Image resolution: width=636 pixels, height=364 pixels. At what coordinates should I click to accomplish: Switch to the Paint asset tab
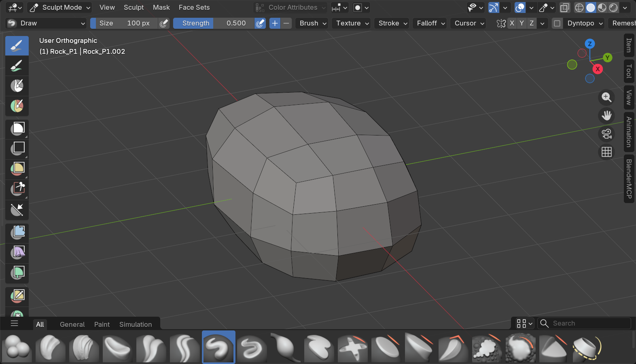pos(102,324)
